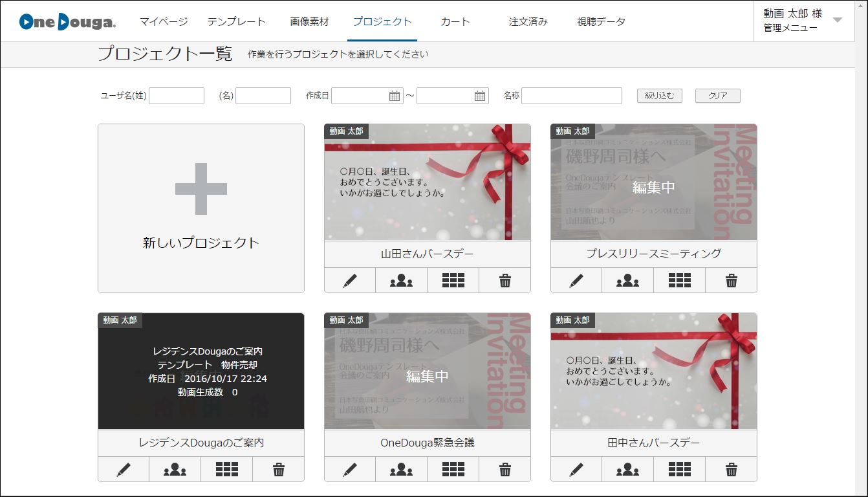Open grid list for 山田さんバースデー

pos(453,281)
